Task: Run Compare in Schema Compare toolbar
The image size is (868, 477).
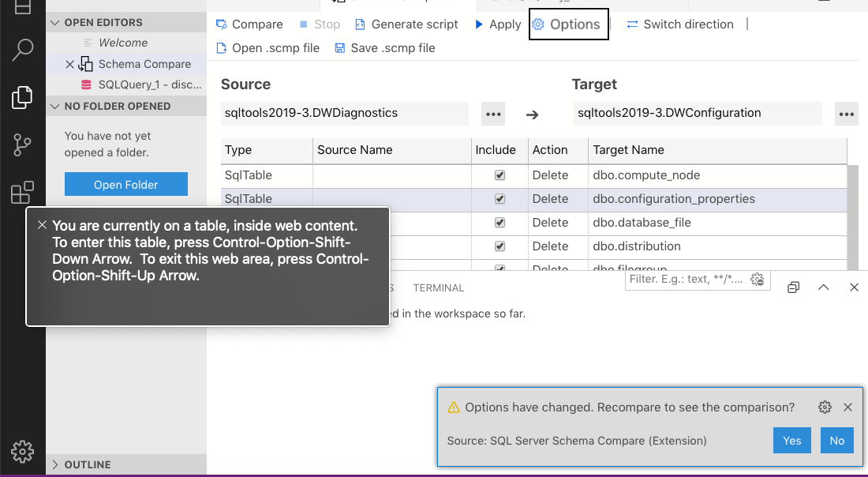Action: click(249, 24)
